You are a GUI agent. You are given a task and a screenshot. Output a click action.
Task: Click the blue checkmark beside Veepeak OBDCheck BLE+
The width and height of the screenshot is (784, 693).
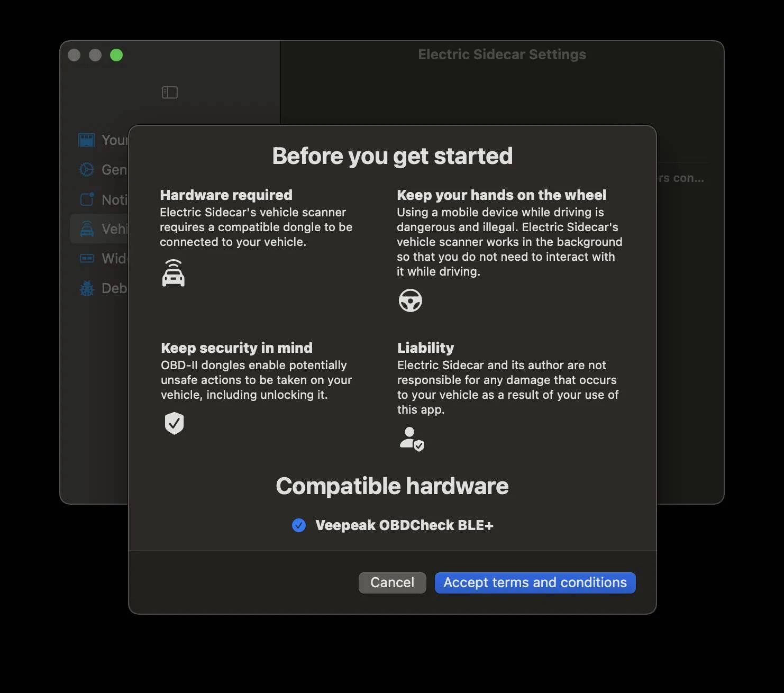[299, 525]
